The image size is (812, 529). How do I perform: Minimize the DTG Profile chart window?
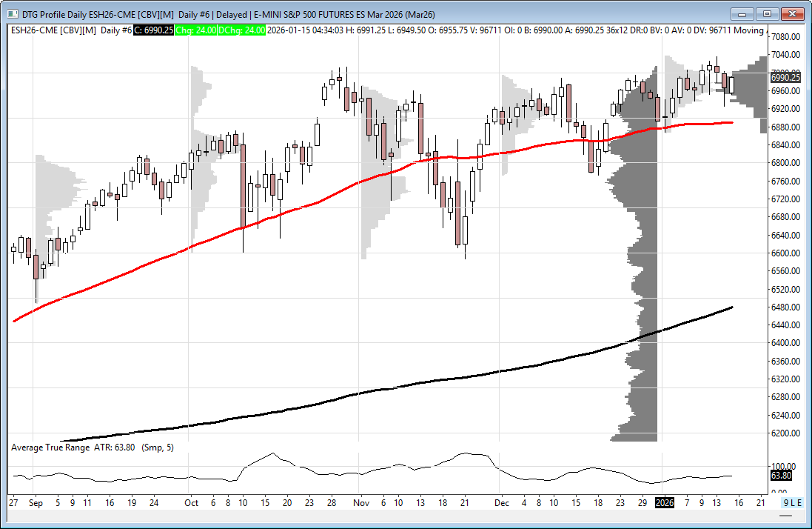(x=743, y=13)
